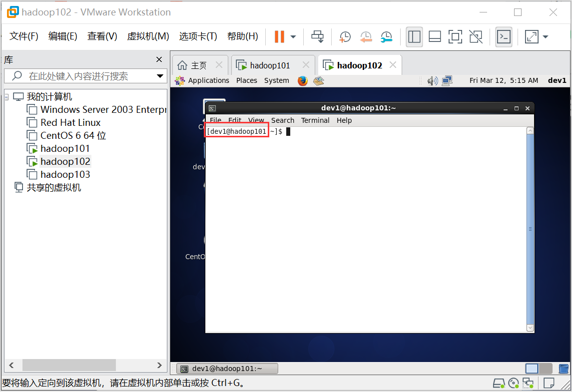Close the hadoop102 tab
The image size is (572, 392).
coord(393,65)
